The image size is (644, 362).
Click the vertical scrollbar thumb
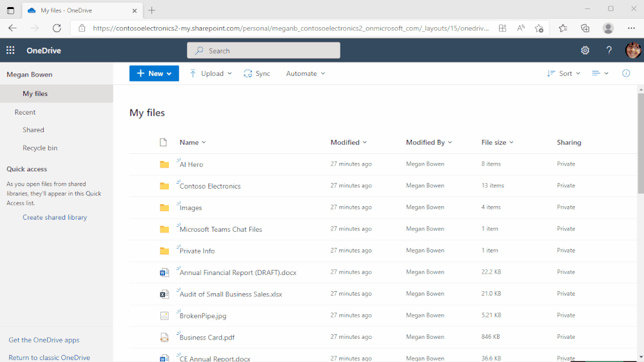(641, 143)
